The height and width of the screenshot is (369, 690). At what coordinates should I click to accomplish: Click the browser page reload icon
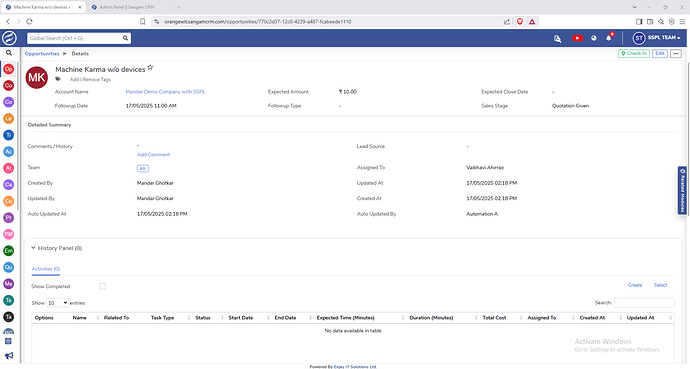pos(29,21)
